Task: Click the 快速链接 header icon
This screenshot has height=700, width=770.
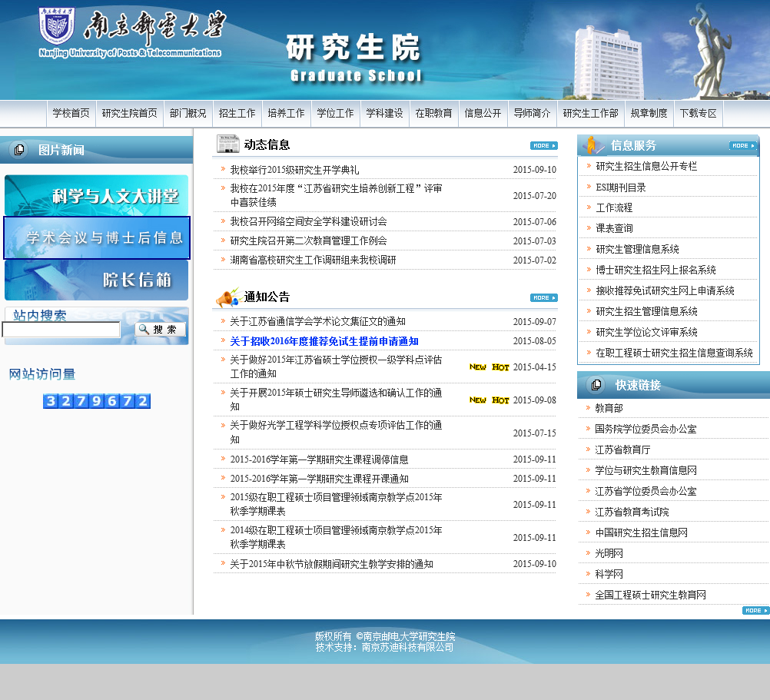Action: [x=596, y=385]
